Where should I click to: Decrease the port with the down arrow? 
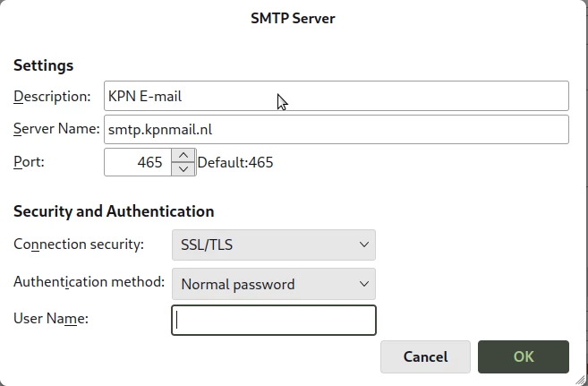tap(183, 168)
